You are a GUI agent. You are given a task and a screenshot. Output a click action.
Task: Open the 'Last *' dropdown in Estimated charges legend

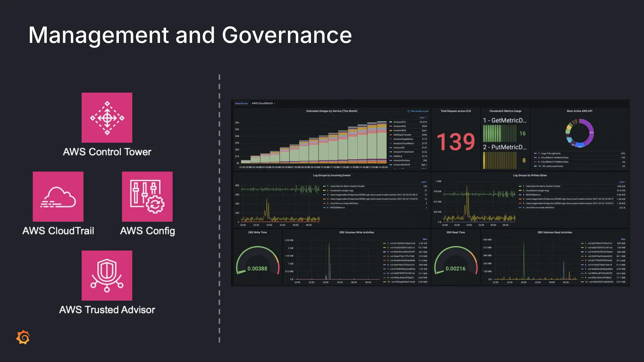click(423, 118)
